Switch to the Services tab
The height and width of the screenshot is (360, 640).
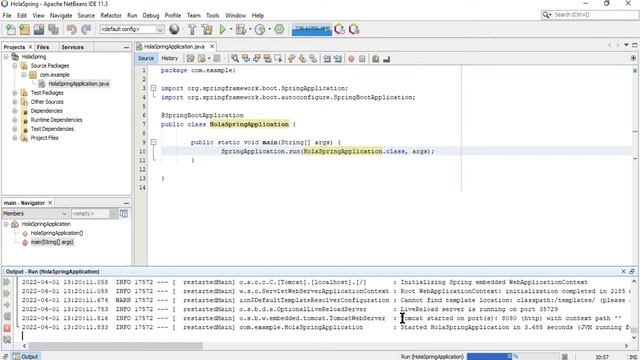pyautogui.click(x=73, y=47)
